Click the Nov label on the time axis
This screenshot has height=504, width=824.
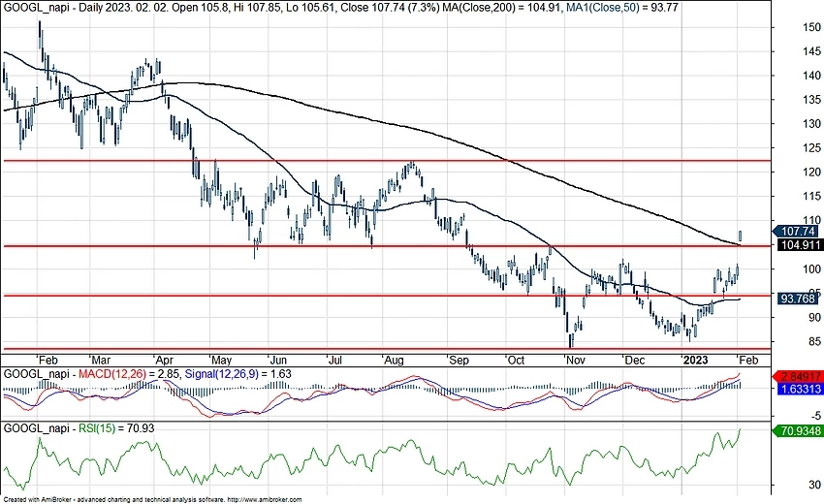(x=576, y=360)
